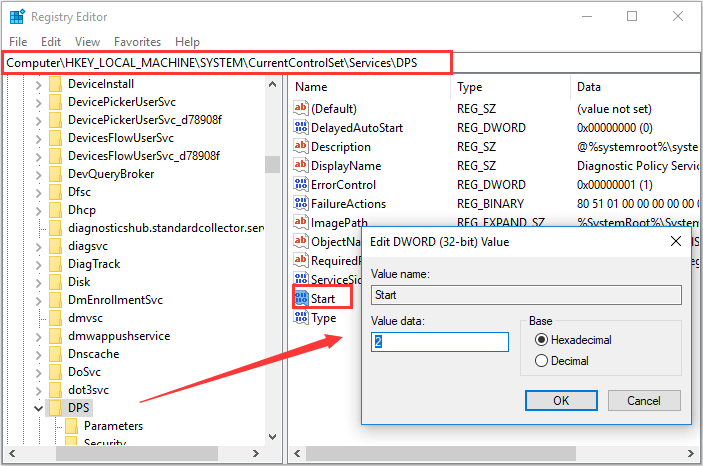
Task: Click the ErrorControl DWORD icon
Action: (301, 184)
